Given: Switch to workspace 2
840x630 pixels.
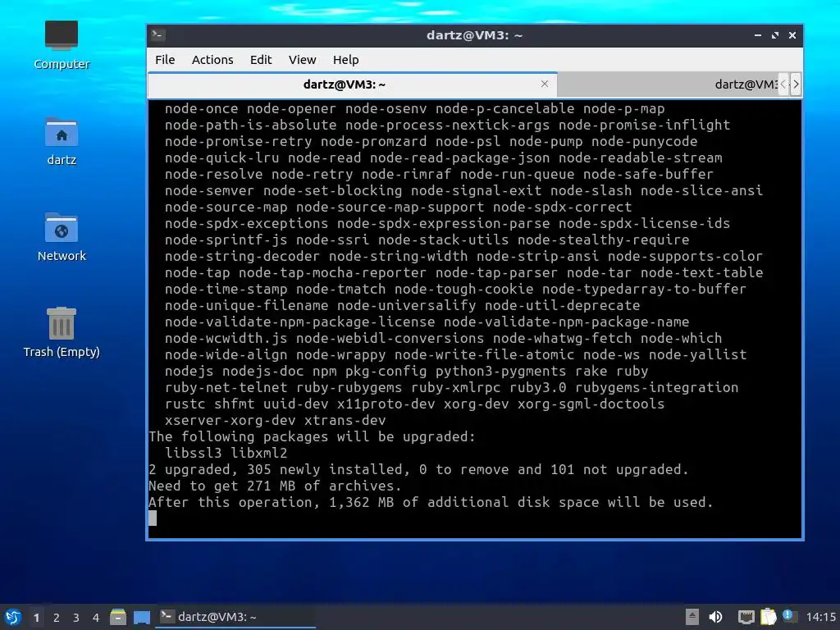Looking at the screenshot, I should (57, 618).
